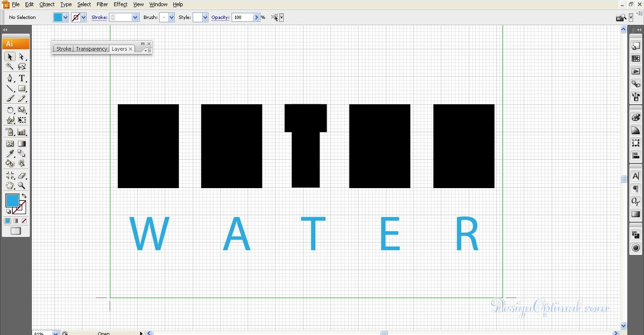This screenshot has height=335, width=644.
Task: Select the Rotate tool
Action: click(10, 110)
